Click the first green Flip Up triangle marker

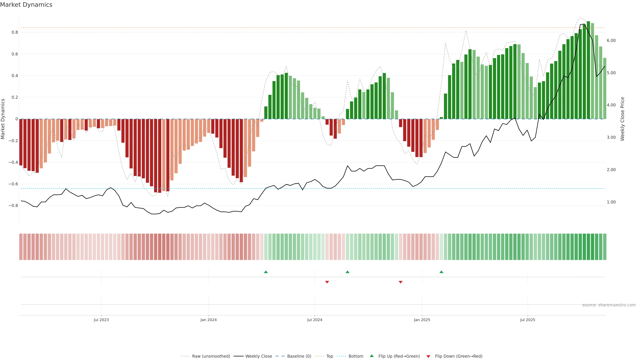(x=266, y=272)
